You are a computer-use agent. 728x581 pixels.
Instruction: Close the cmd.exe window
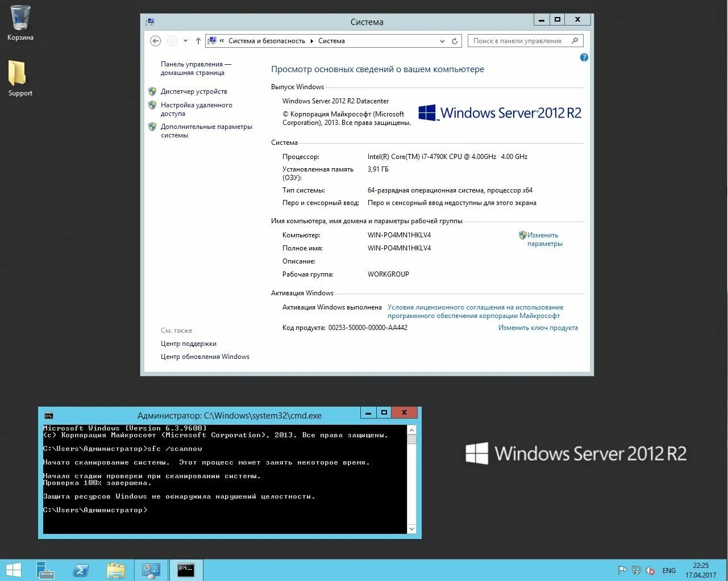pyautogui.click(x=404, y=413)
